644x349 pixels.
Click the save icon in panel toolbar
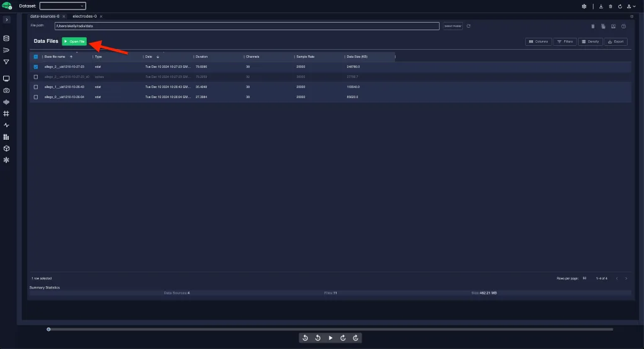coord(613,26)
